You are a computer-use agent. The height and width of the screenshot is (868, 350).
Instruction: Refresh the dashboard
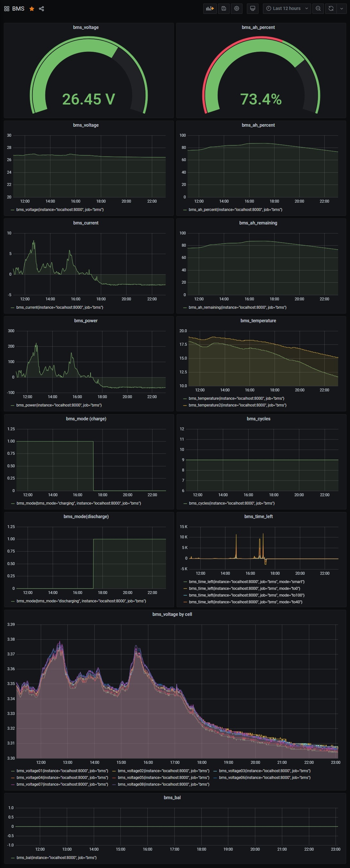331,8
